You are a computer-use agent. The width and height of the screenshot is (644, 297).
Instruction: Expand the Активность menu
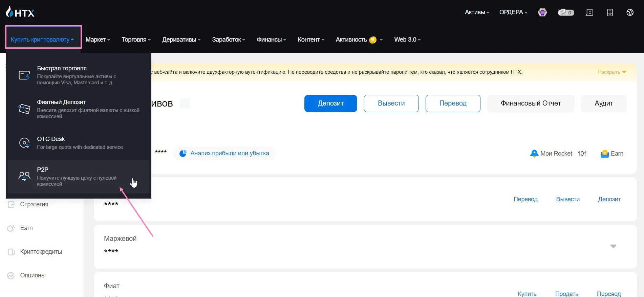coord(359,40)
